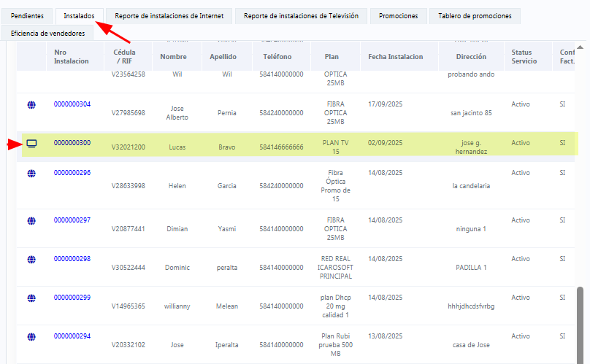
Task: Open Reporte de instalaciones de Internet tab
Action: tap(169, 15)
